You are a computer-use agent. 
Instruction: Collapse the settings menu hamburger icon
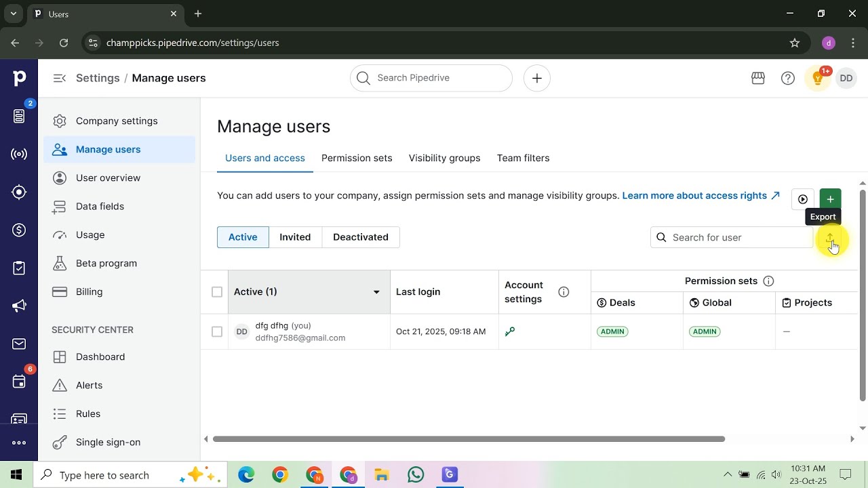click(60, 78)
